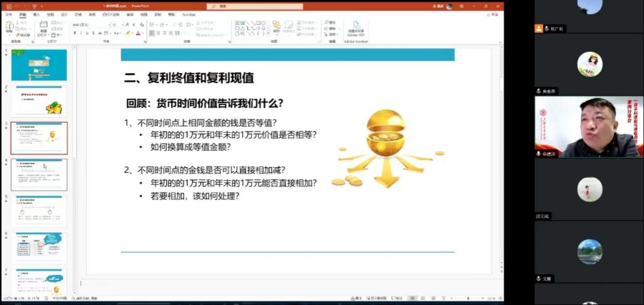Click the increase font size icon
This screenshot has height=305, width=644.
pyautogui.click(x=128, y=25)
